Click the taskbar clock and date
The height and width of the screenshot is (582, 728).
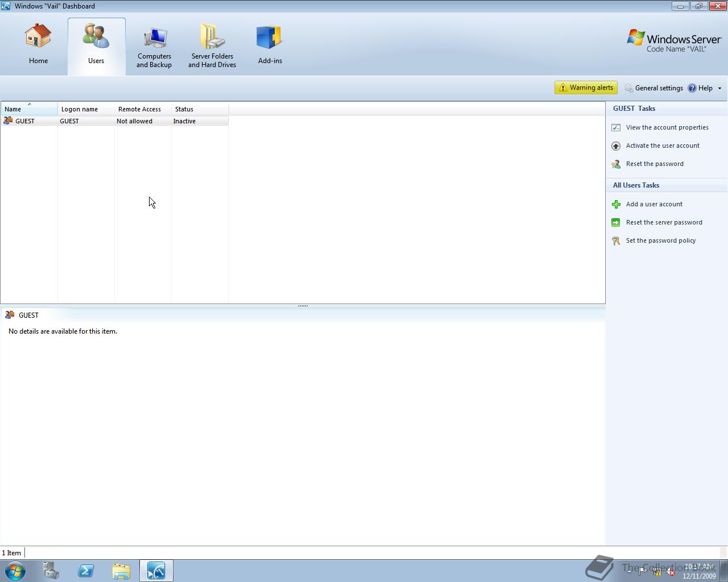(700, 571)
